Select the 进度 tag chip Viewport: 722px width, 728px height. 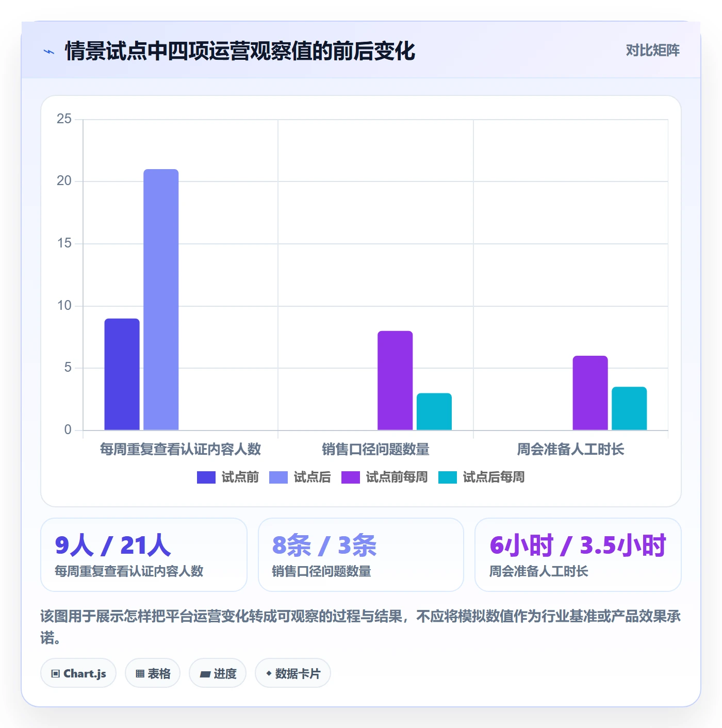[x=218, y=673]
